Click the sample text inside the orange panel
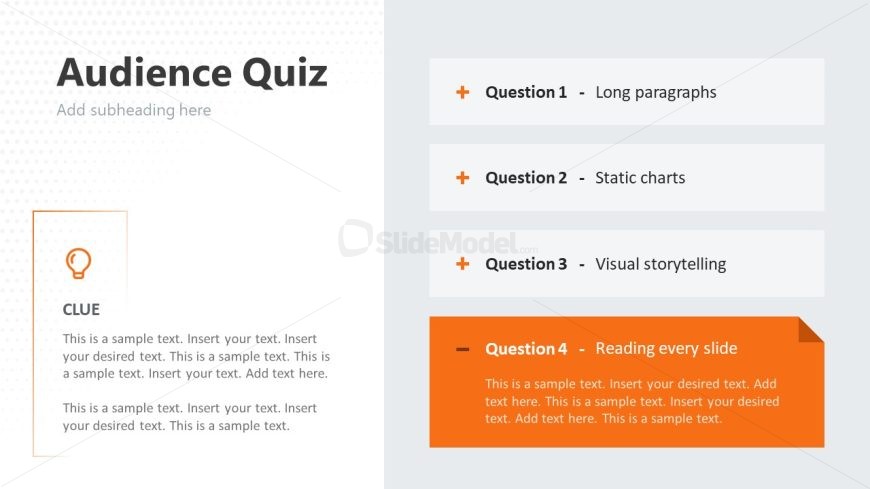 click(632, 401)
